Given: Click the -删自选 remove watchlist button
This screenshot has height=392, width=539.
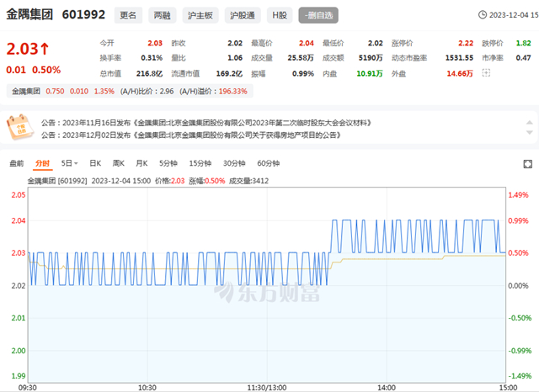Looking at the screenshot, I should click(x=318, y=15).
